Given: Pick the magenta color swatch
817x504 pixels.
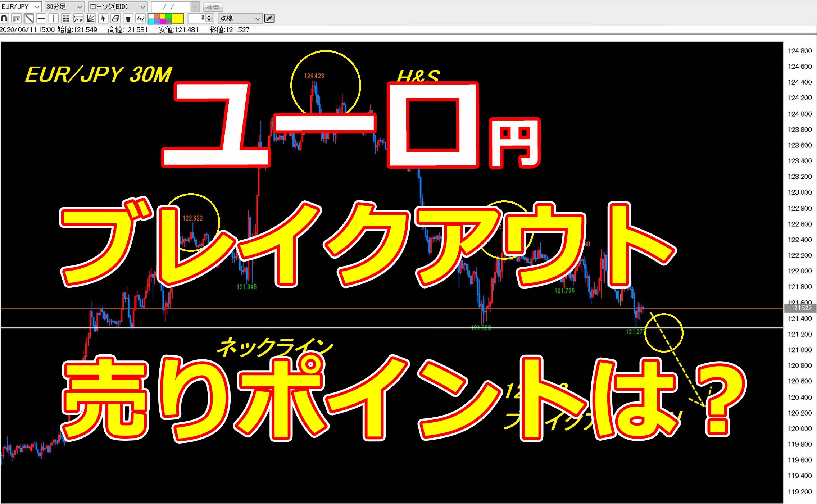Looking at the screenshot, I should click(x=163, y=21).
